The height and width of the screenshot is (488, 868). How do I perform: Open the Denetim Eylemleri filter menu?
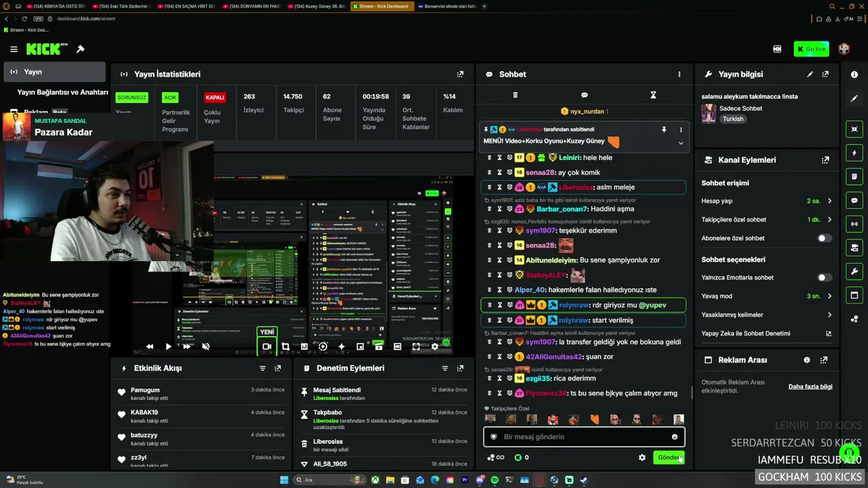coord(445,368)
